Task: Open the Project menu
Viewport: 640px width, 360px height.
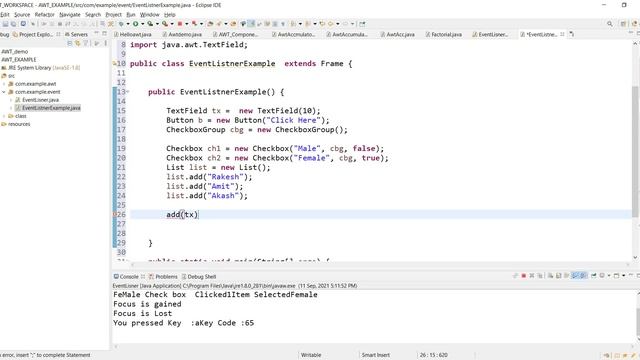Action: pyautogui.click(x=113, y=14)
